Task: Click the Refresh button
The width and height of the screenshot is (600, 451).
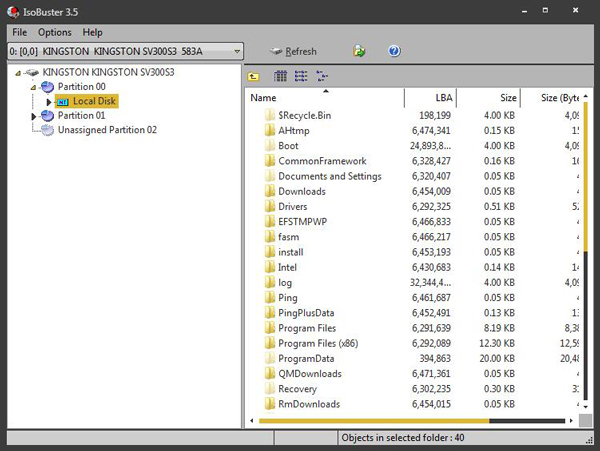Action: pos(293,51)
